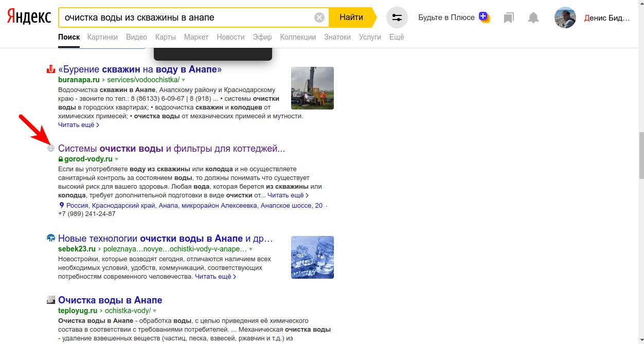644x344 pixels.
Task: Open the Услуги tab
Action: point(370,37)
